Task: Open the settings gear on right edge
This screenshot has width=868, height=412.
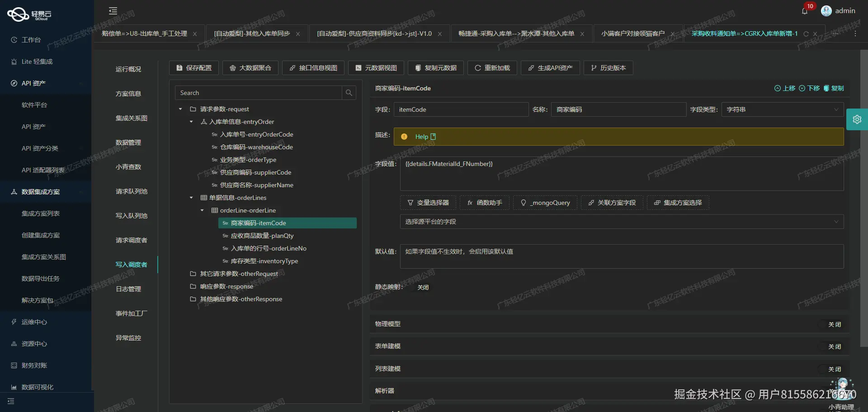Action: pyautogui.click(x=857, y=119)
